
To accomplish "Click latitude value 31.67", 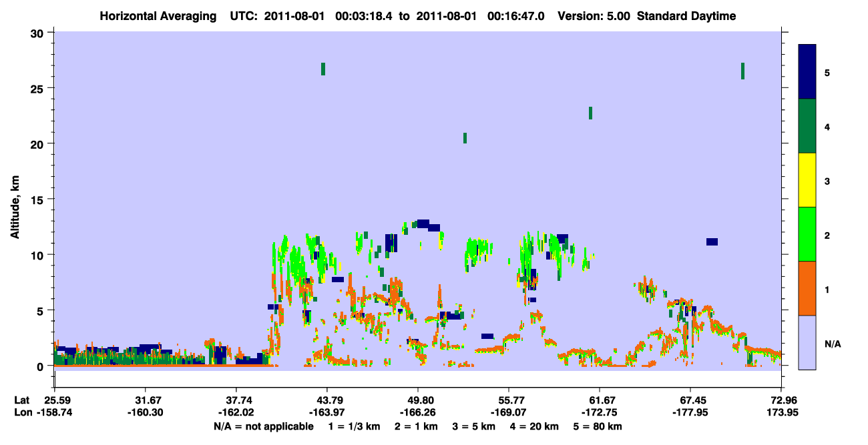I will 145,400.
